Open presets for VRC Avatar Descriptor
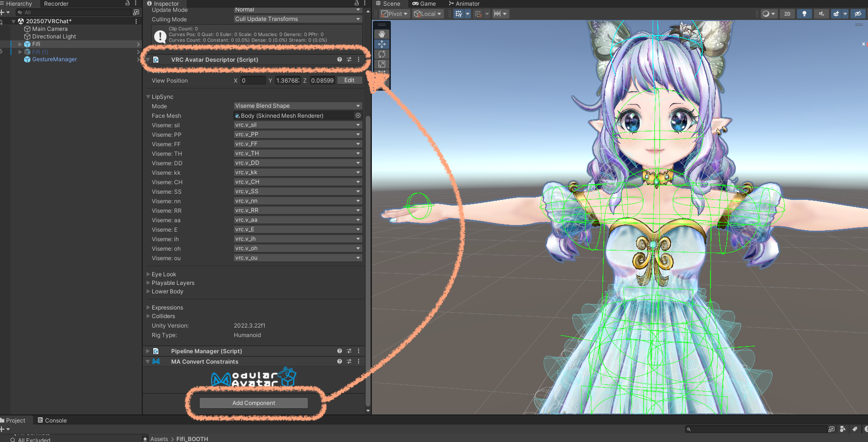868x442 pixels. click(x=349, y=60)
